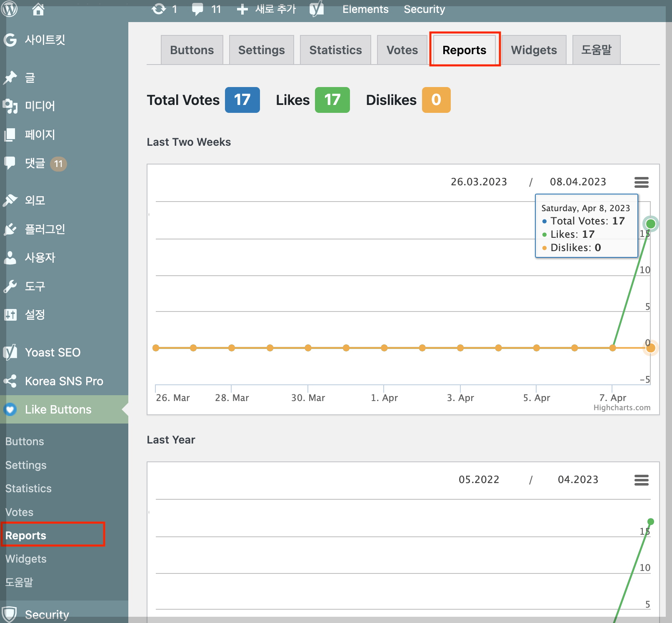Go to Reports in sidebar submenu
Screen dimensions: 672x623
25,536
